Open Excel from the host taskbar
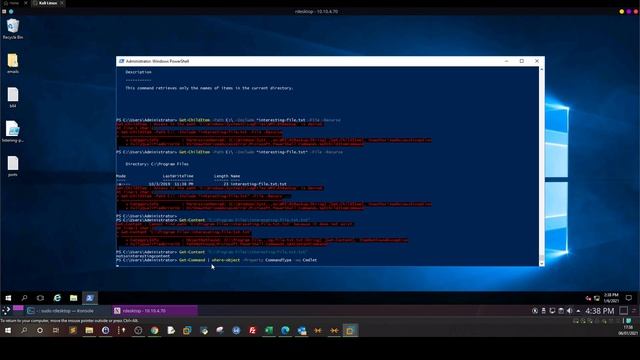Screen dimensions: 640x360 pos(269,331)
